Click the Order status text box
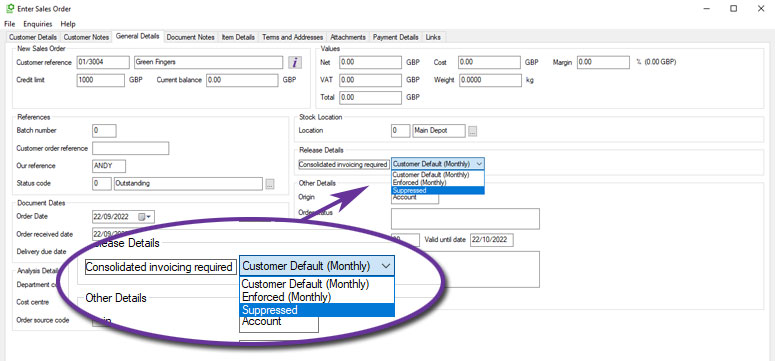Viewport: 775px width, 361px height. [x=465, y=219]
